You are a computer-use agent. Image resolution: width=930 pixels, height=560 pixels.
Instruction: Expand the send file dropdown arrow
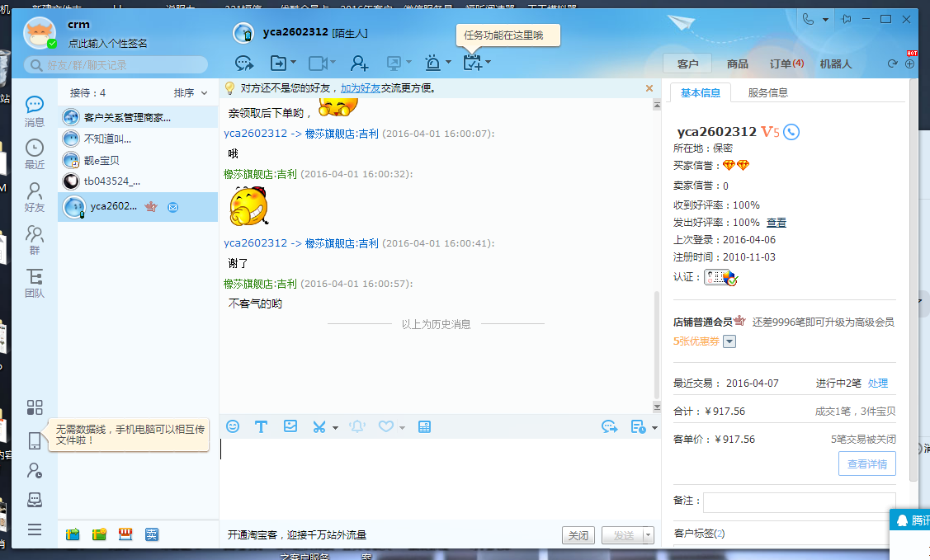coord(293,62)
